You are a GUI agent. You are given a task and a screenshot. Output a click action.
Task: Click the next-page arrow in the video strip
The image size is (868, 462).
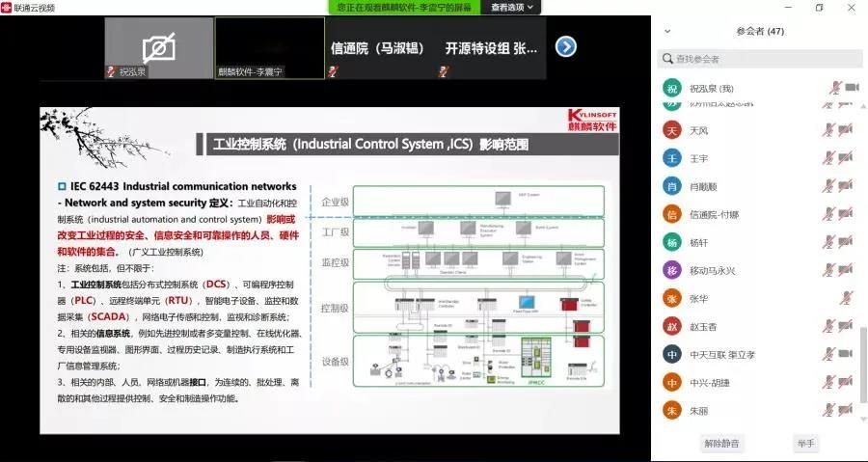pyautogui.click(x=566, y=46)
